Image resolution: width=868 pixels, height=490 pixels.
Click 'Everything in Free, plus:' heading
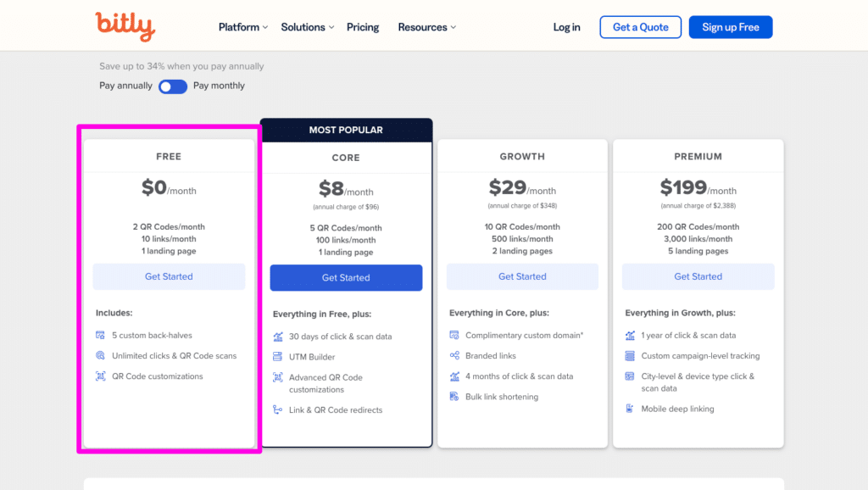[321, 314]
